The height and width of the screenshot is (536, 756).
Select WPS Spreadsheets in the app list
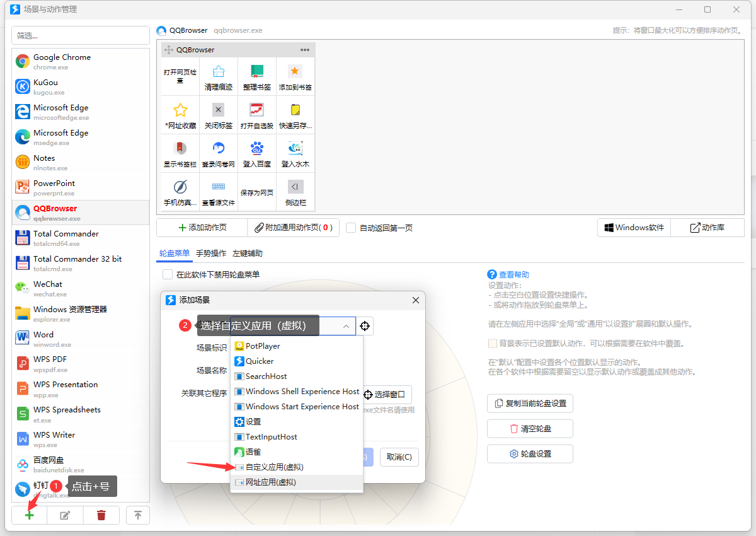81,414
